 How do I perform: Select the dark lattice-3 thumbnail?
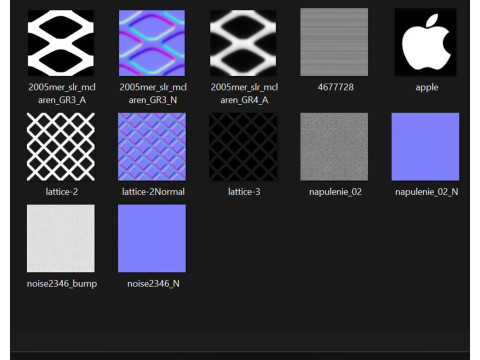243,147
